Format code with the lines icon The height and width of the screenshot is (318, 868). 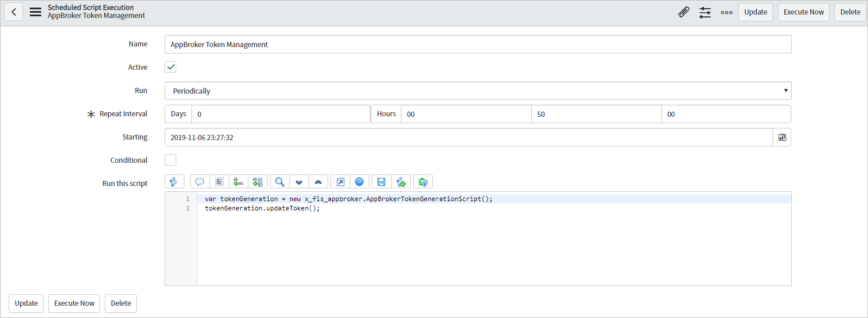tap(219, 181)
